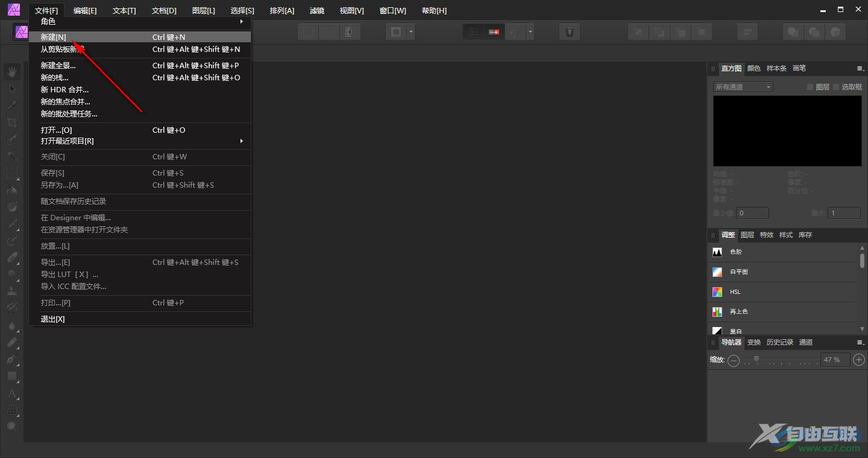Select the Move (arrow) tool
Viewport: 868px width, 458px height.
click(x=12, y=89)
